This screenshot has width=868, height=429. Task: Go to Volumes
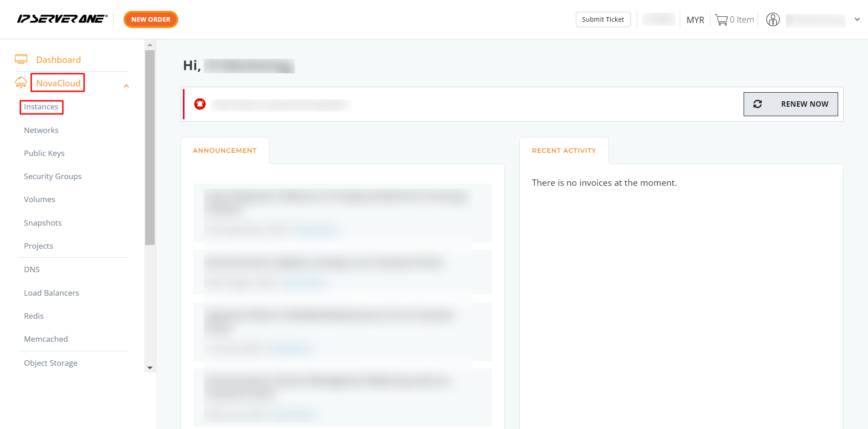[39, 199]
